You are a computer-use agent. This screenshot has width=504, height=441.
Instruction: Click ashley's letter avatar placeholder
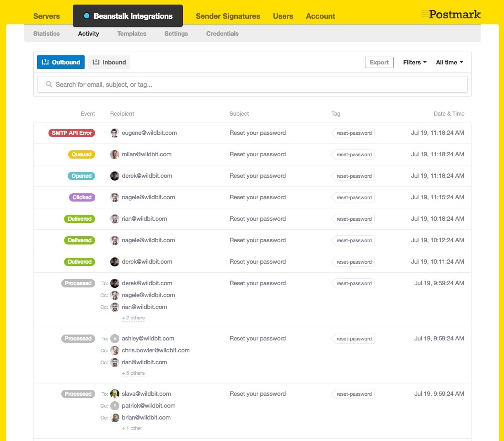click(114, 338)
